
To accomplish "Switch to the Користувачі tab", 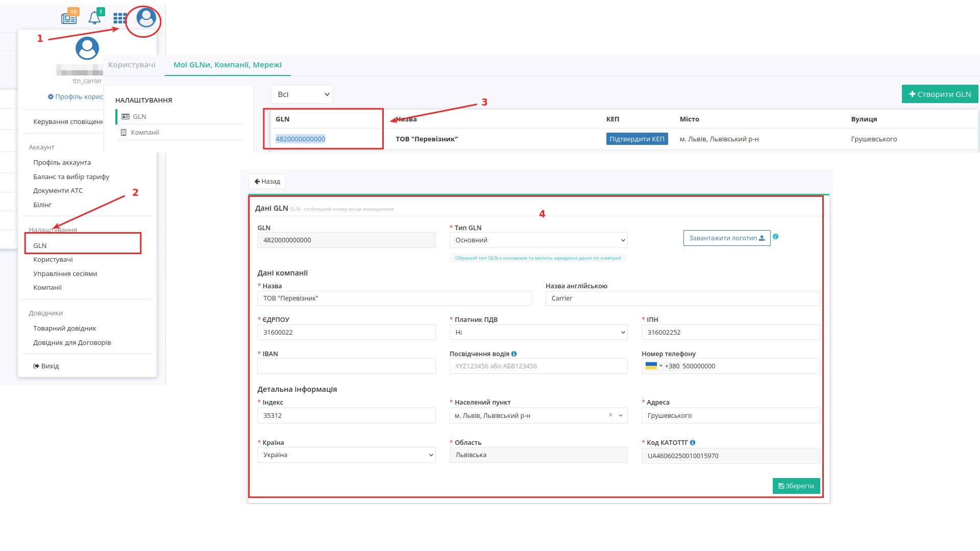I will pyautogui.click(x=132, y=65).
